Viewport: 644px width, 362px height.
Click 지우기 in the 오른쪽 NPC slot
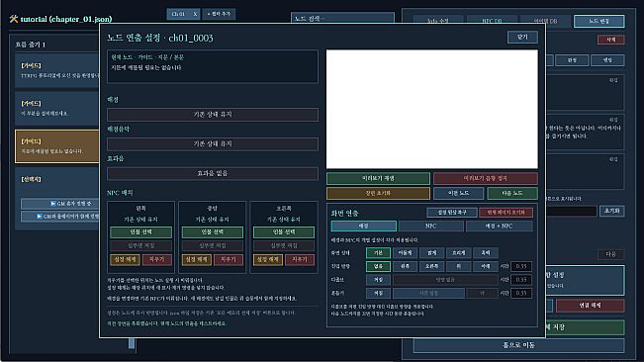click(300, 259)
